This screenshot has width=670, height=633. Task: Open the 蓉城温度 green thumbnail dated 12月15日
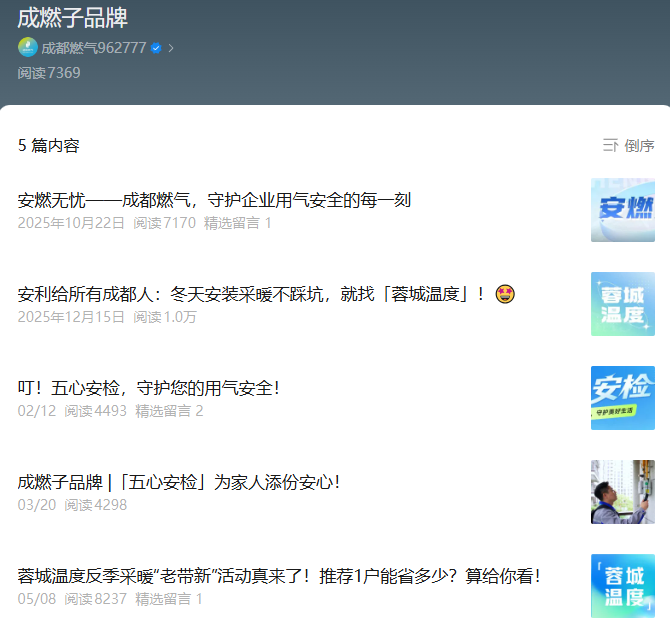623,304
